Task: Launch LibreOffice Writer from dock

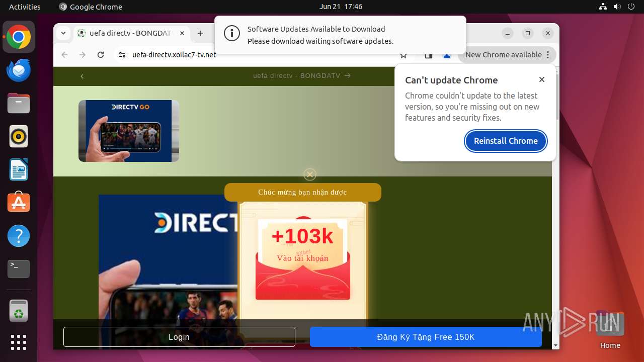Action: click(19, 169)
